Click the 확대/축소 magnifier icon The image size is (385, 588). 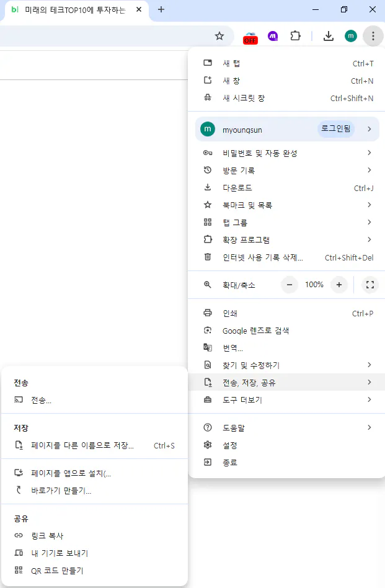point(207,285)
